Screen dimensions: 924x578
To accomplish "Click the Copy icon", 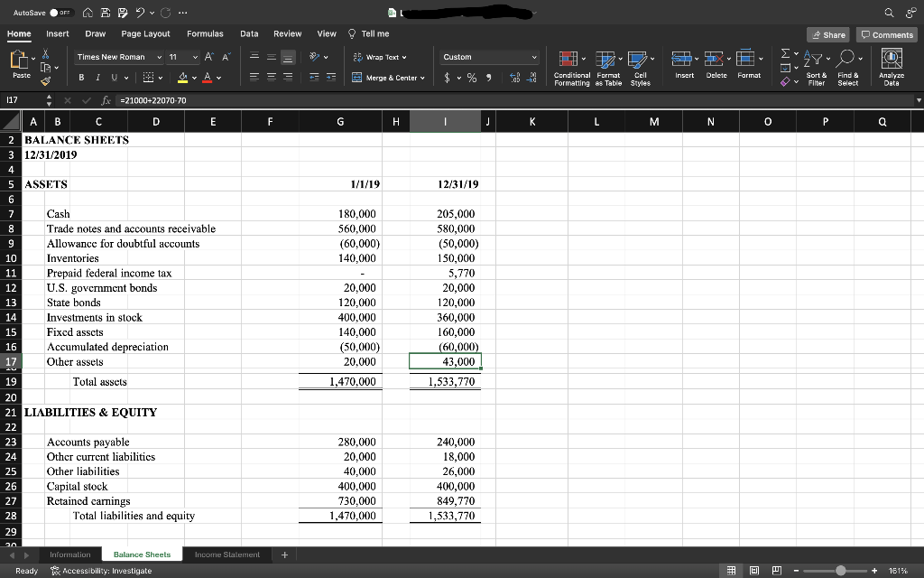I will coord(45,67).
